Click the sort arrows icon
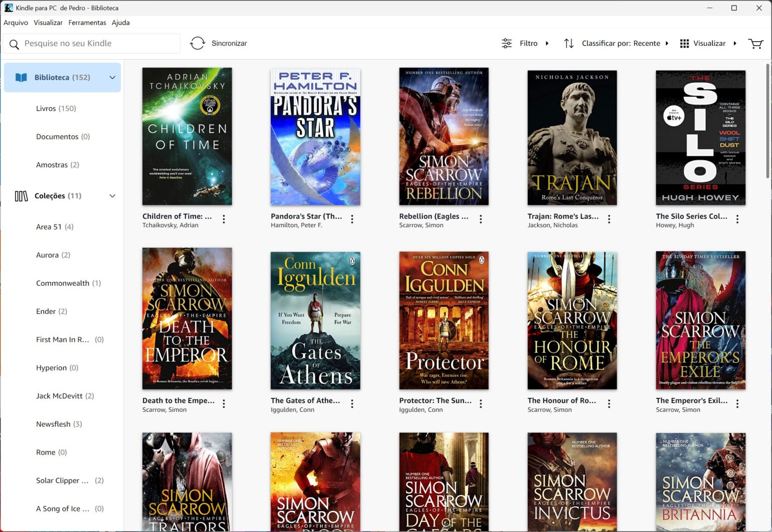This screenshot has height=532, width=772. (569, 43)
